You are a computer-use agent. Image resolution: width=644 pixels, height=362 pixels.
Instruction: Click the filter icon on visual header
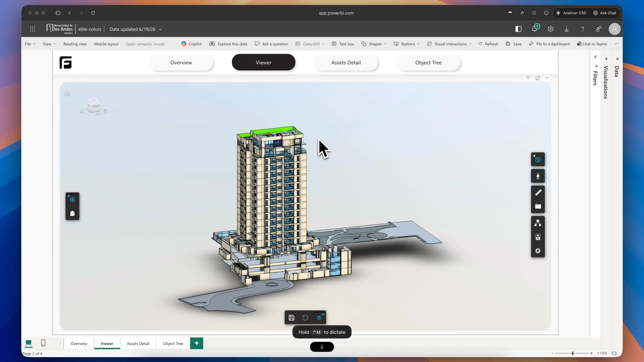pos(528,78)
